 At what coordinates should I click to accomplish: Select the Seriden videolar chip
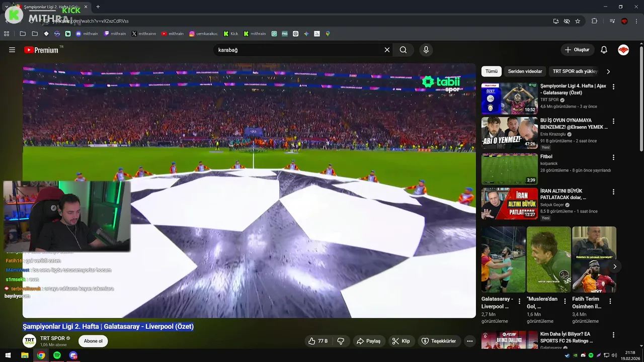click(x=525, y=71)
